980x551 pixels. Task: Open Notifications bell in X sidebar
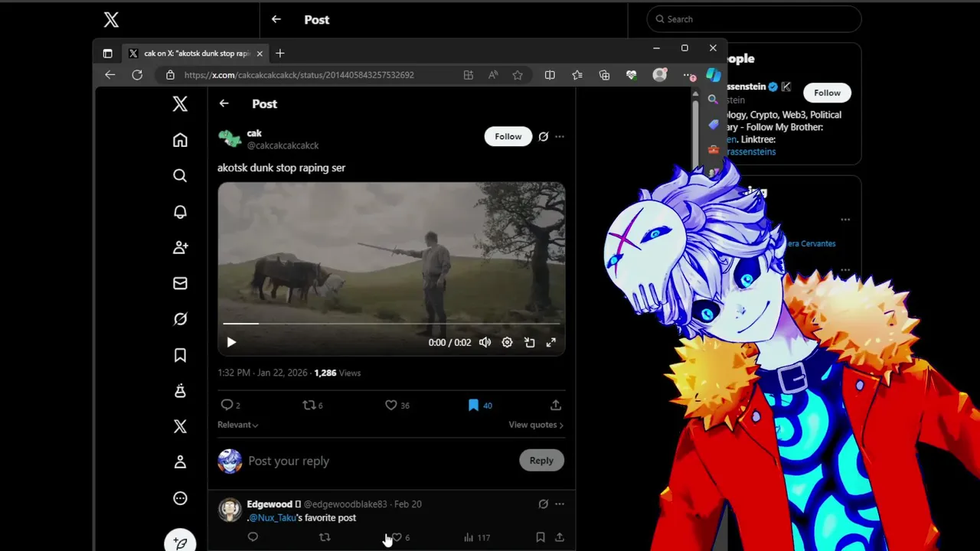(x=180, y=212)
